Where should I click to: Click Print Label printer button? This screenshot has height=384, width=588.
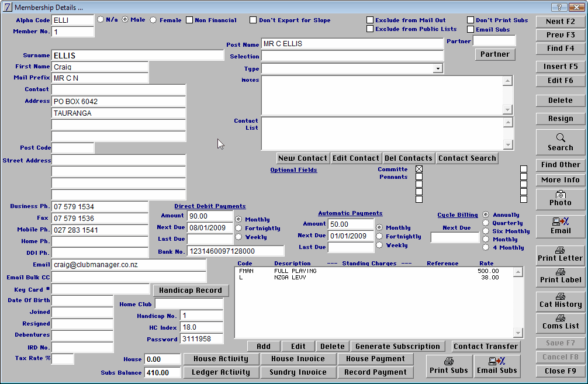561,276
